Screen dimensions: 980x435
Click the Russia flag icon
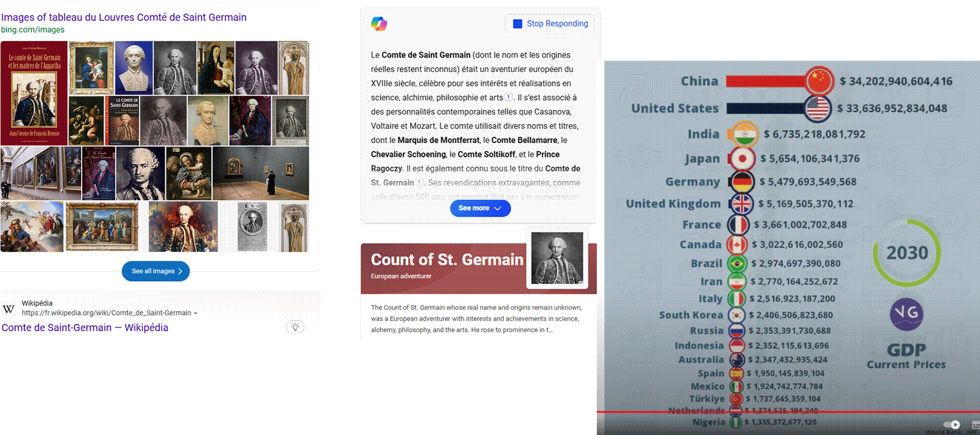click(x=736, y=331)
